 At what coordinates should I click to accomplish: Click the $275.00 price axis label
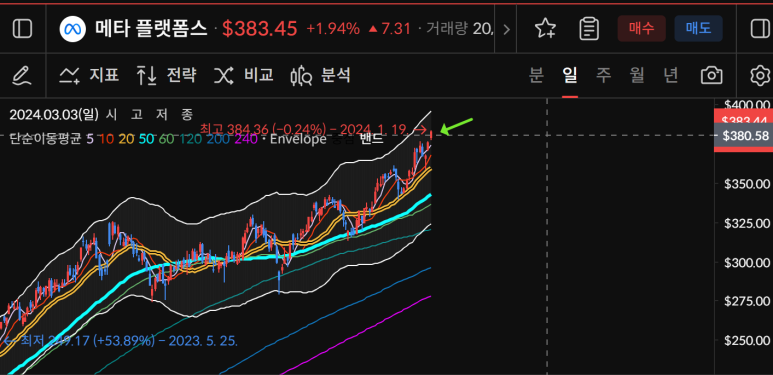tap(747, 301)
